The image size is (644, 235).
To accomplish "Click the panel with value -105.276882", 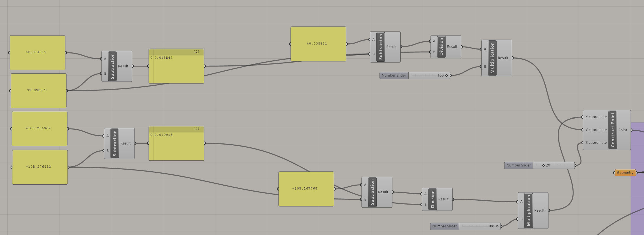I will click(x=40, y=167).
